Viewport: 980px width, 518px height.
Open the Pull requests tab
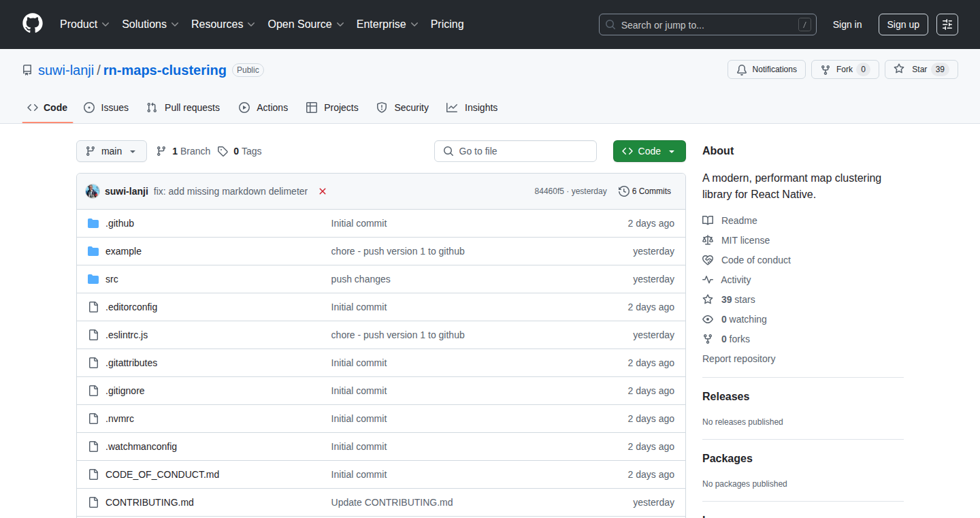[x=184, y=108]
